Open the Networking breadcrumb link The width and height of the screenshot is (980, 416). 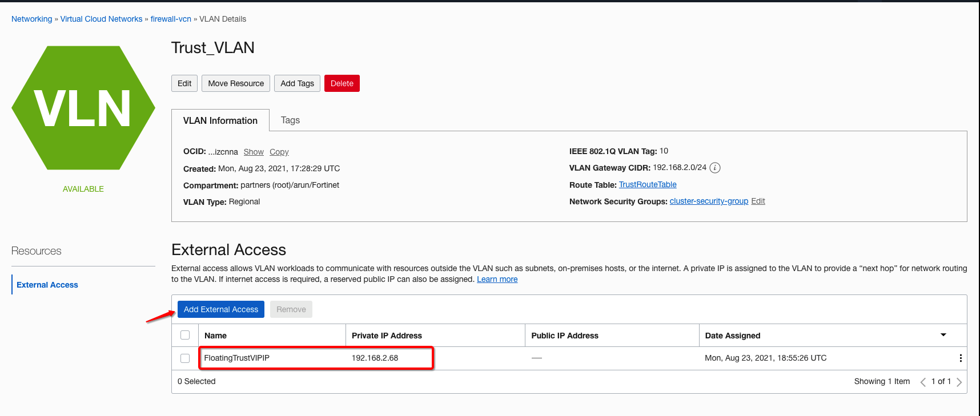[32, 19]
